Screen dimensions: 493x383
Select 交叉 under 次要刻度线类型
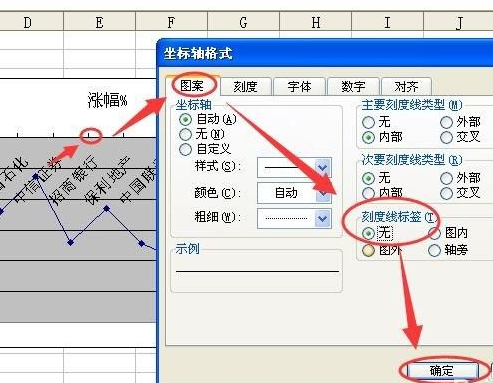(x=446, y=193)
